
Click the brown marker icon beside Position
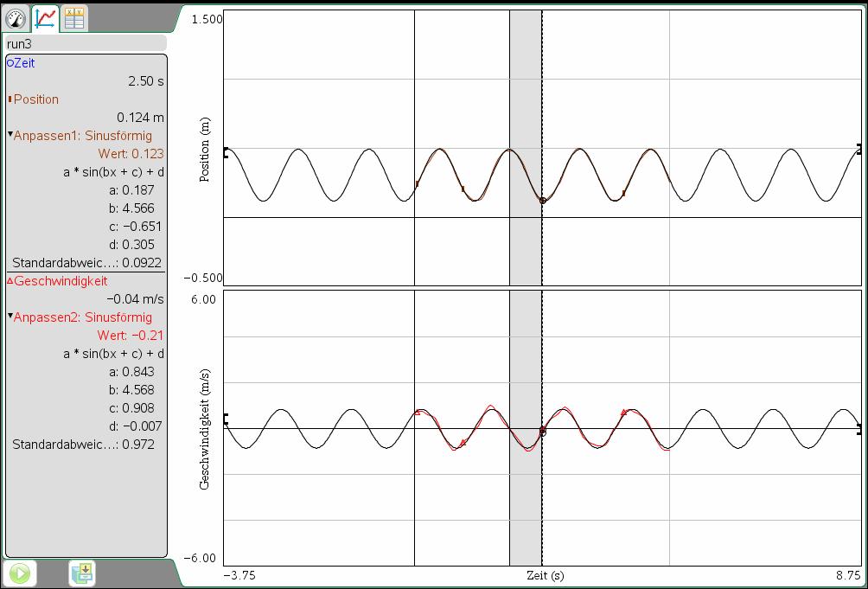tap(10, 99)
